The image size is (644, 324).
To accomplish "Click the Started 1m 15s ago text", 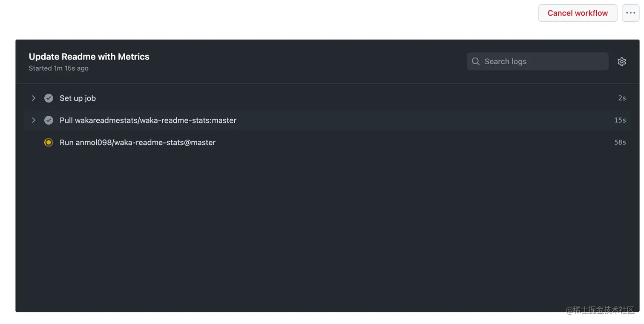I will (x=59, y=68).
